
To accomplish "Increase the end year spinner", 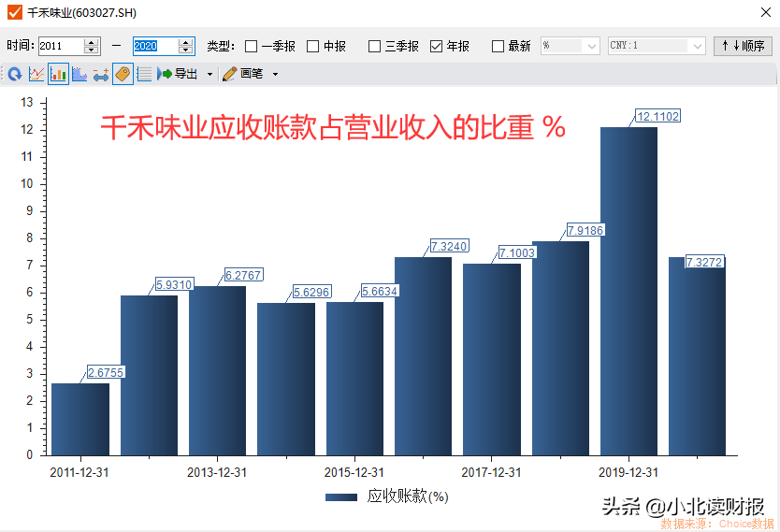I will click(x=186, y=42).
